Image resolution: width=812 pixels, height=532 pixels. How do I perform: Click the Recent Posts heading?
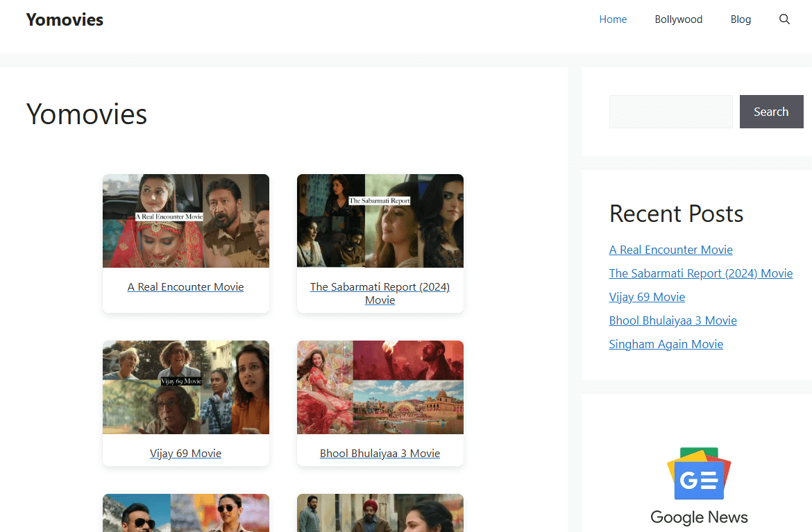[676, 214]
